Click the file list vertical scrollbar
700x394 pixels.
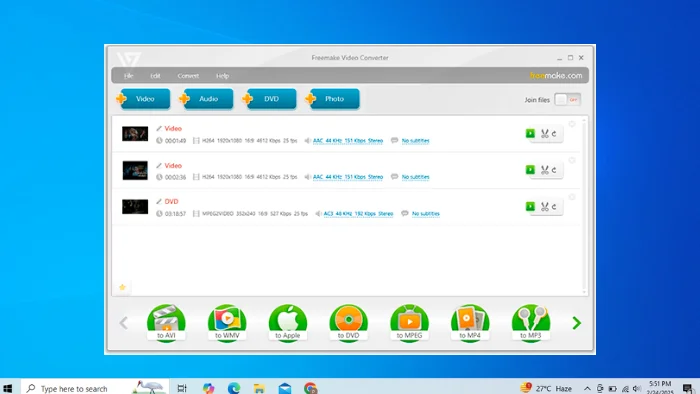(x=584, y=205)
